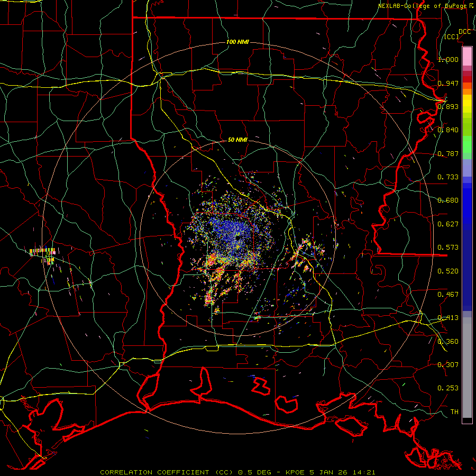The height and width of the screenshot is (476, 476).
Task: Select the 0.307 scale value
Action: 448,364
